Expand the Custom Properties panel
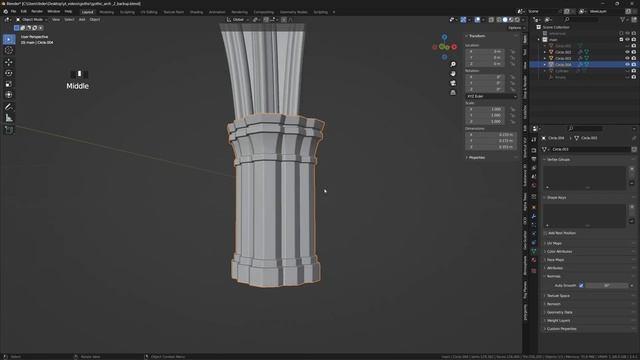Screen dimensions: 640x360 click(561, 329)
